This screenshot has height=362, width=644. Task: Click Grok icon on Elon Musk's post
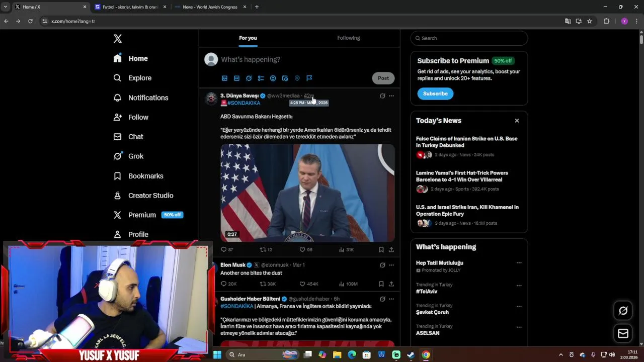pos(382,265)
